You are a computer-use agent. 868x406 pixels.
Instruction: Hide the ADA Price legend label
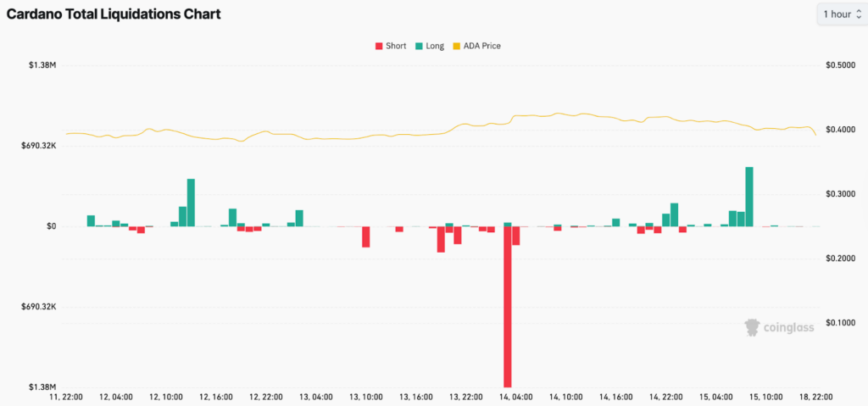coord(481,46)
